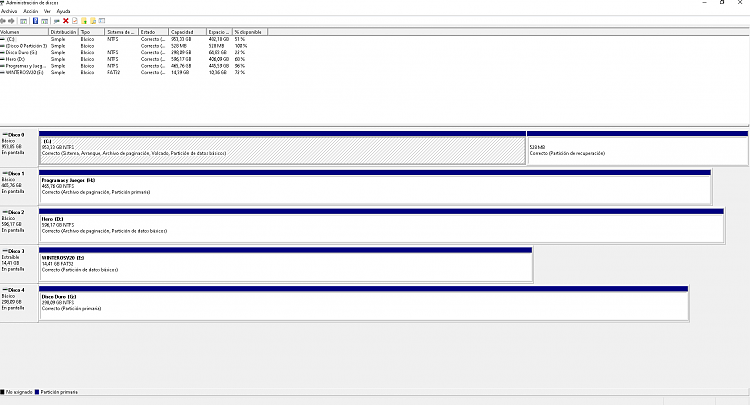
Task: Open the Archivo menu
Action: pyautogui.click(x=9, y=11)
